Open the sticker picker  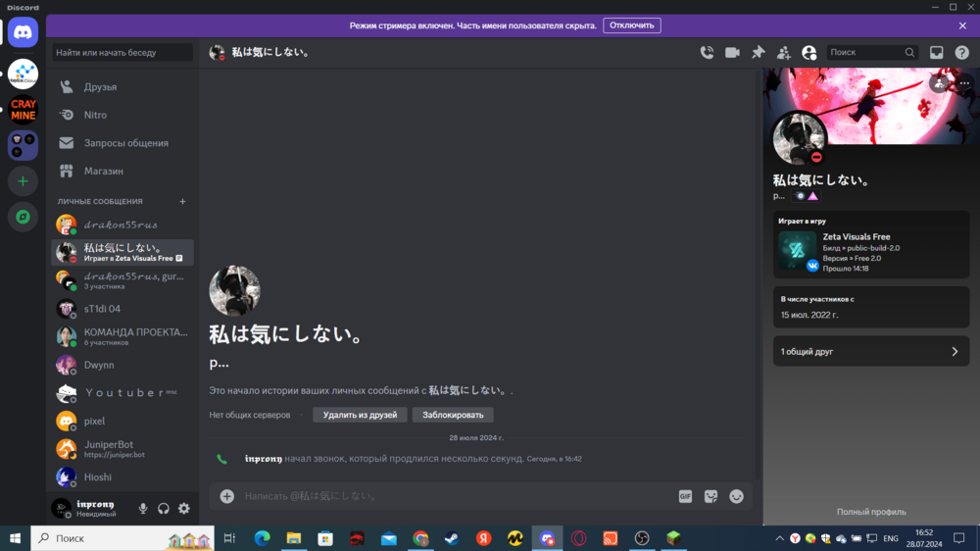coord(710,496)
